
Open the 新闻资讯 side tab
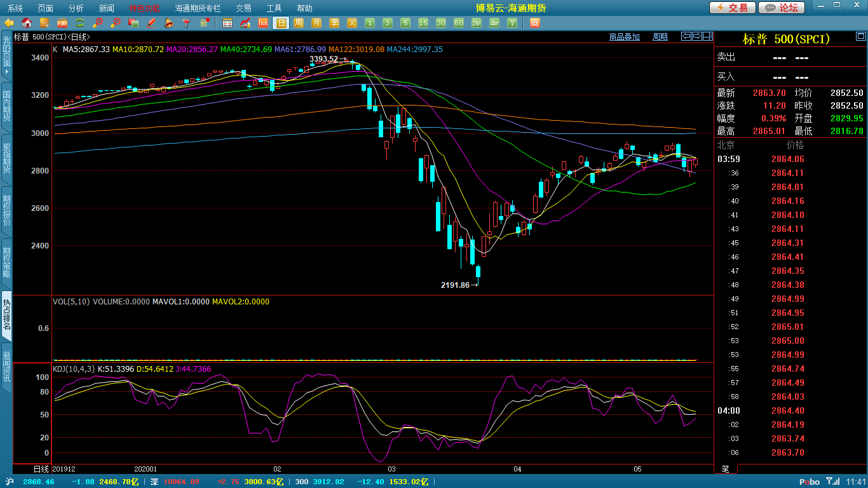tap(6, 367)
